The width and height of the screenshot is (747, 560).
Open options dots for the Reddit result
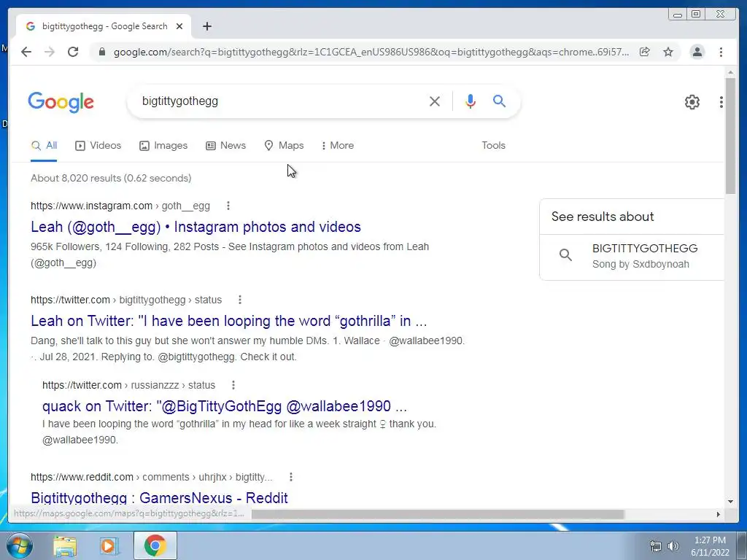coord(290,477)
